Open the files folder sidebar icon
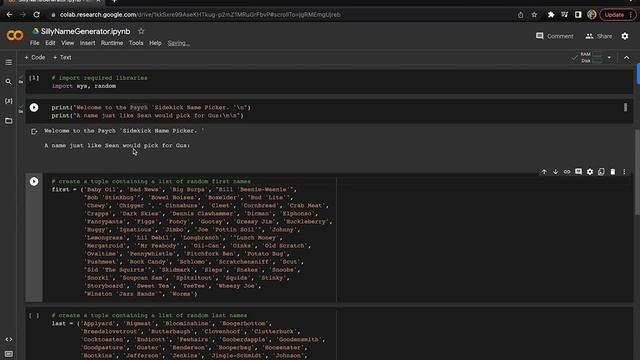The width and height of the screenshot is (640, 360). point(9,121)
